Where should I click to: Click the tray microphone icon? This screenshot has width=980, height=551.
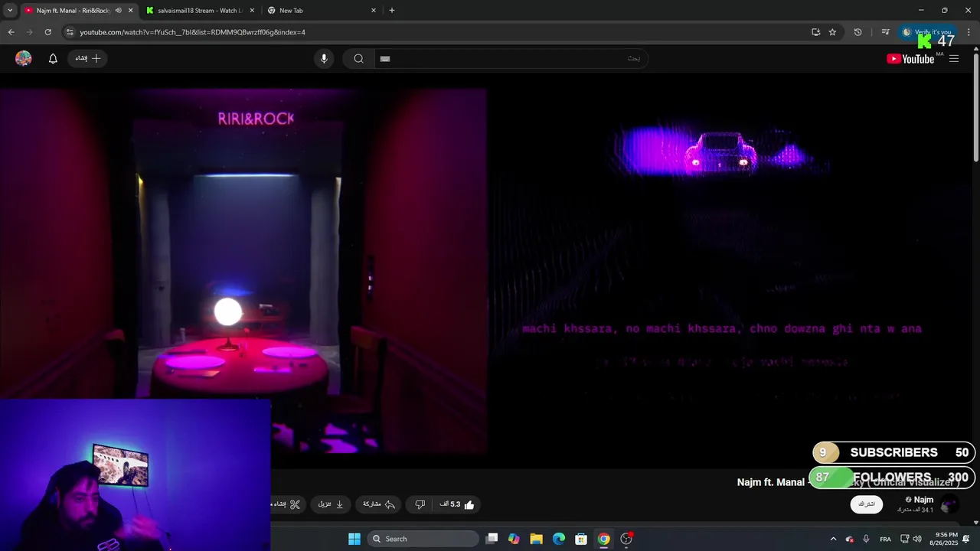866,539
